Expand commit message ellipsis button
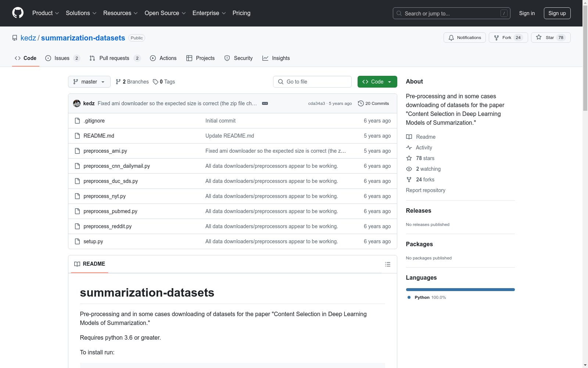 tap(265, 103)
